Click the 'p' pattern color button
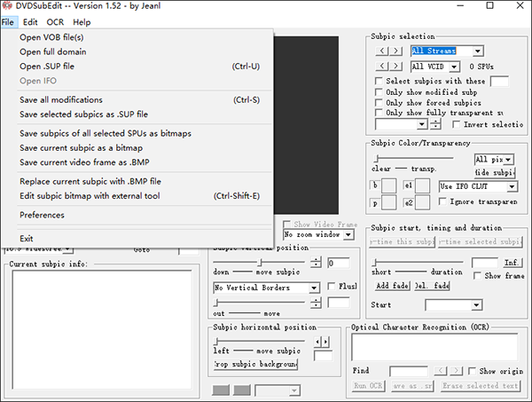The height and width of the screenshot is (402, 532). tap(376, 203)
